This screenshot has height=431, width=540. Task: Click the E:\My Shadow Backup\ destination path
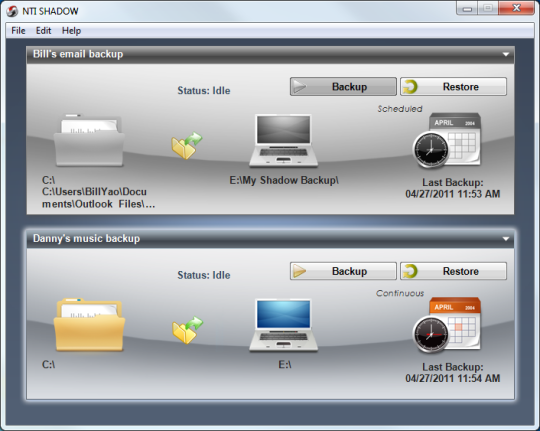(x=284, y=180)
